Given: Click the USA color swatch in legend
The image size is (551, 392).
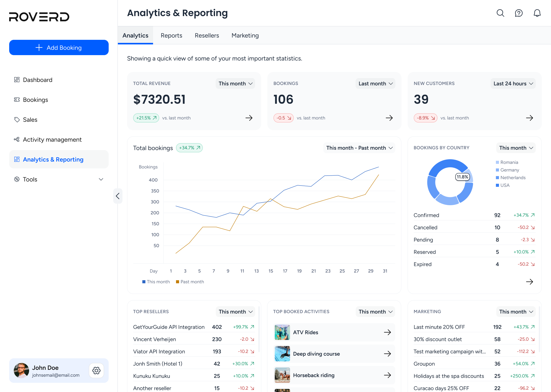Looking at the screenshot, I should pyautogui.click(x=497, y=185).
